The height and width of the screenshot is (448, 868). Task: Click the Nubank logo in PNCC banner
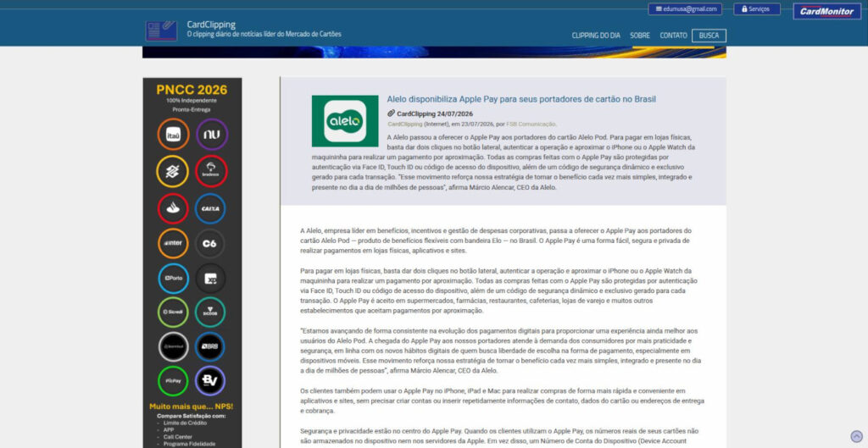[x=211, y=135]
